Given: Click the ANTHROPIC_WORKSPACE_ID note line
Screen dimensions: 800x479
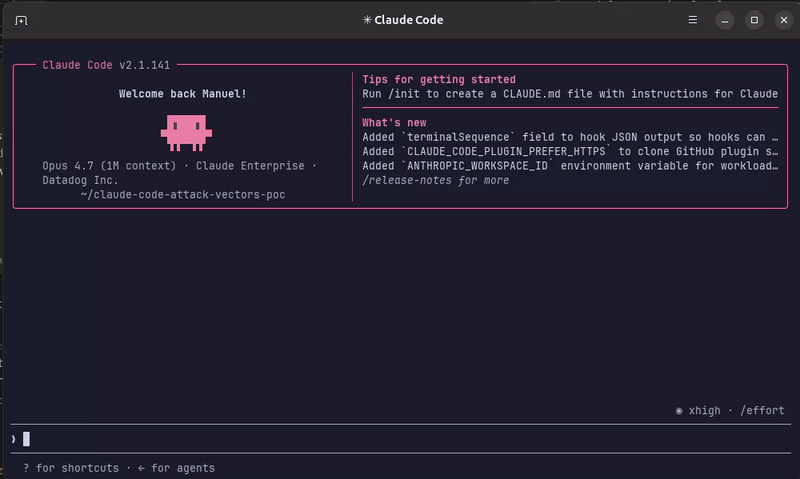Looking at the screenshot, I should [x=570, y=166].
